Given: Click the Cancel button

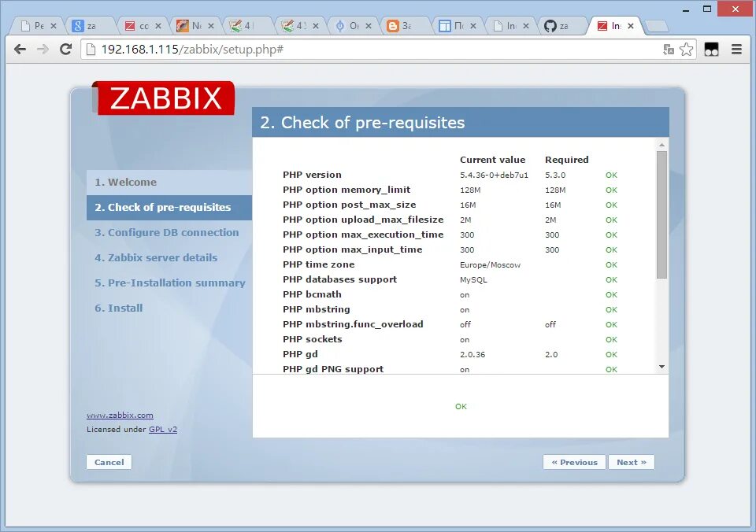Looking at the screenshot, I should [x=109, y=462].
